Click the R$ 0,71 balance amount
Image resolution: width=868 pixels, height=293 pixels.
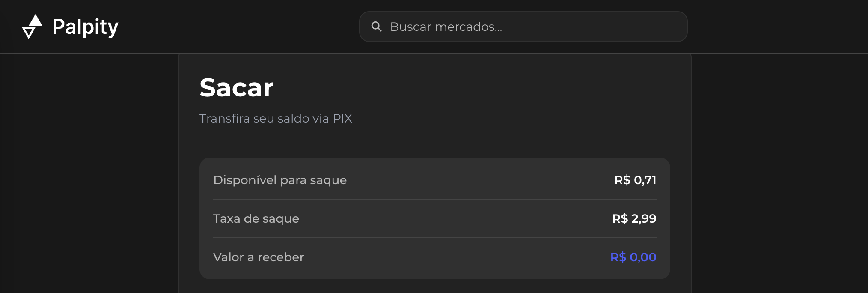(x=635, y=180)
